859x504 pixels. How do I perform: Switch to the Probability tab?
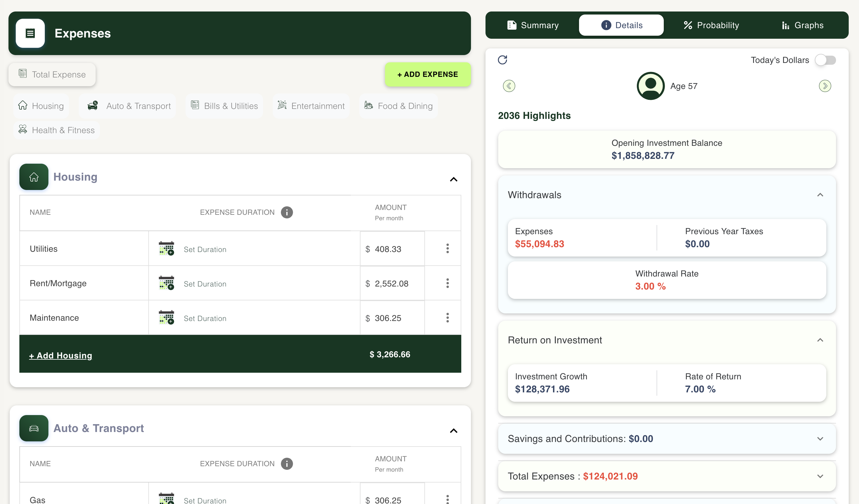tap(711, 25)
